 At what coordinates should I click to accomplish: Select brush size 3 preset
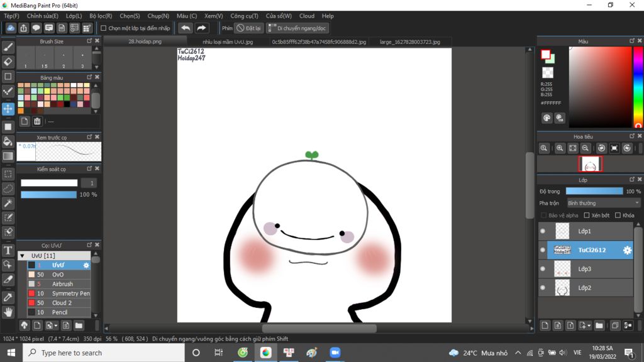pyautogui.click(x=82, y=58)
